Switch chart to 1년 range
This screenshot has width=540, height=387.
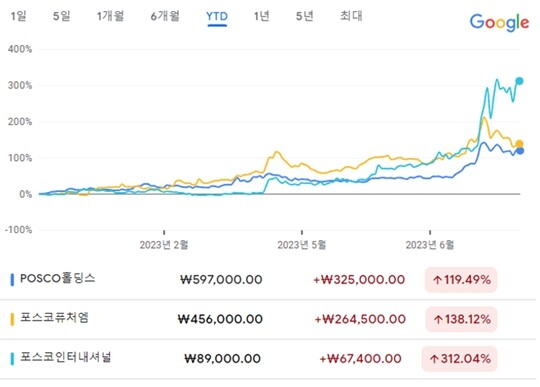261,16
